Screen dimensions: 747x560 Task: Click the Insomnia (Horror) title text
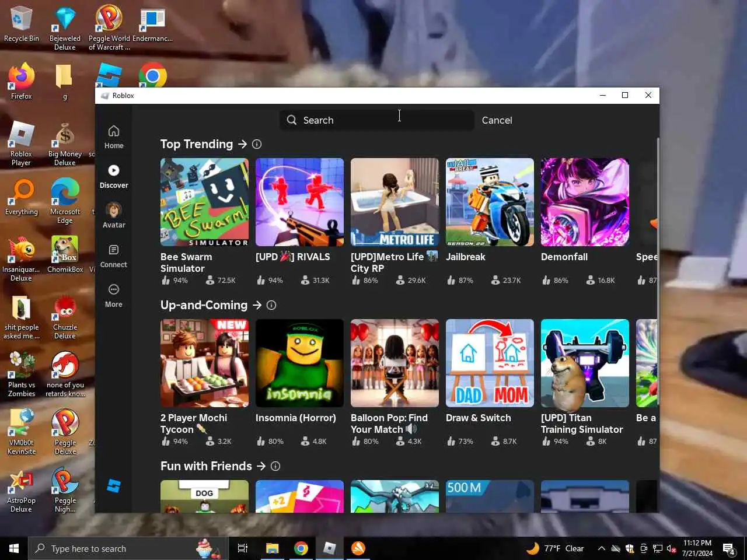coord(295,418)
